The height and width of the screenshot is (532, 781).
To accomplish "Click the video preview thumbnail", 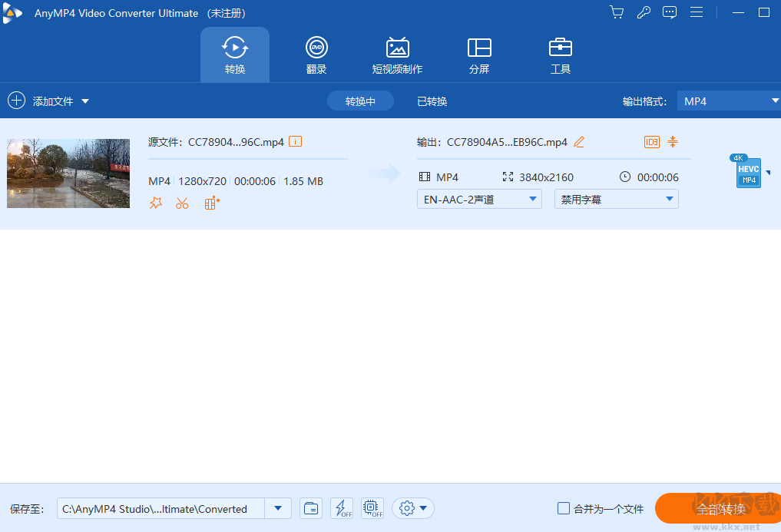I will [68, 173].
